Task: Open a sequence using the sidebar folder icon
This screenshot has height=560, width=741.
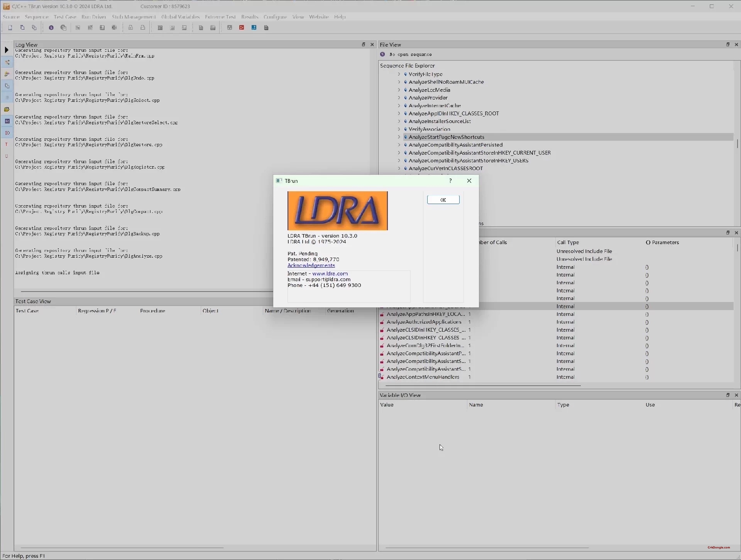Action: click(x=7, y=109)
